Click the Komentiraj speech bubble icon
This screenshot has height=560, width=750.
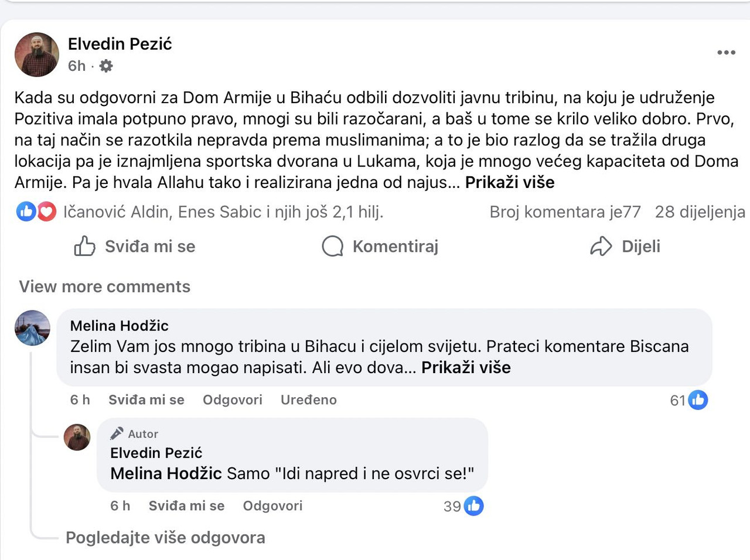coord(333,247)
